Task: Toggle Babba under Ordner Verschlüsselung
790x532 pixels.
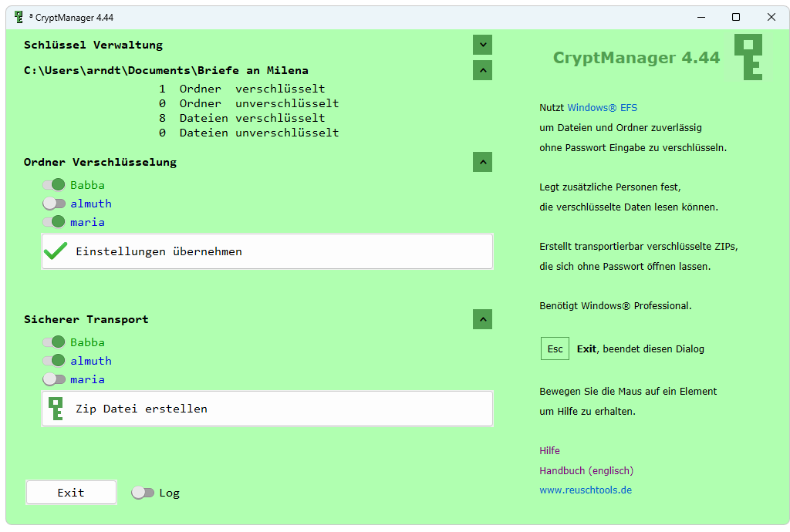Action: (x=54, y=185)
